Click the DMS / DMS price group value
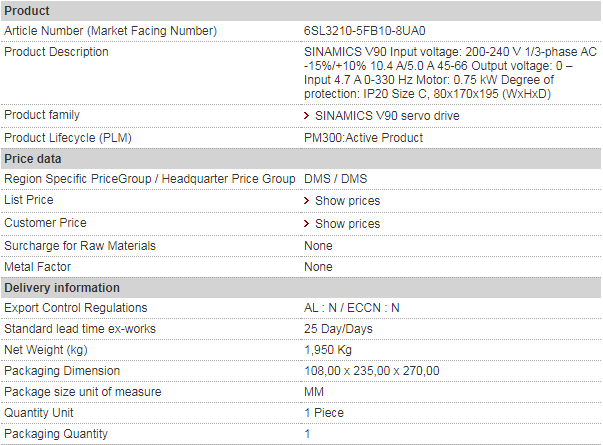603x445 pixels. 335,179
